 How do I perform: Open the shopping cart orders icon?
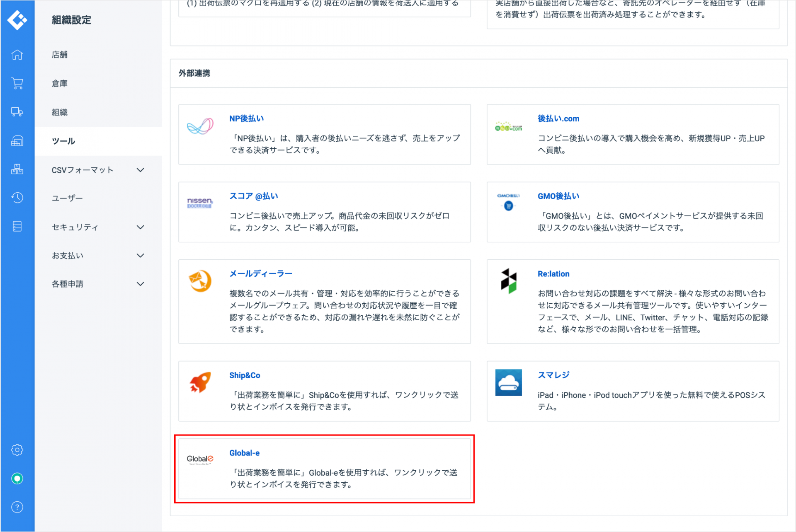point(17,83)
